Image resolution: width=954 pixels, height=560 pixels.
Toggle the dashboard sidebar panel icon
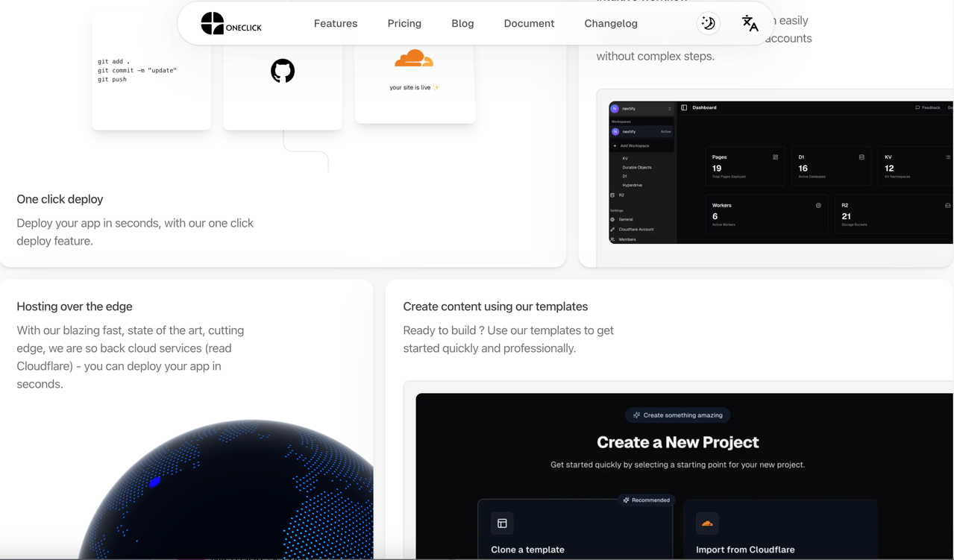[684, 108]
